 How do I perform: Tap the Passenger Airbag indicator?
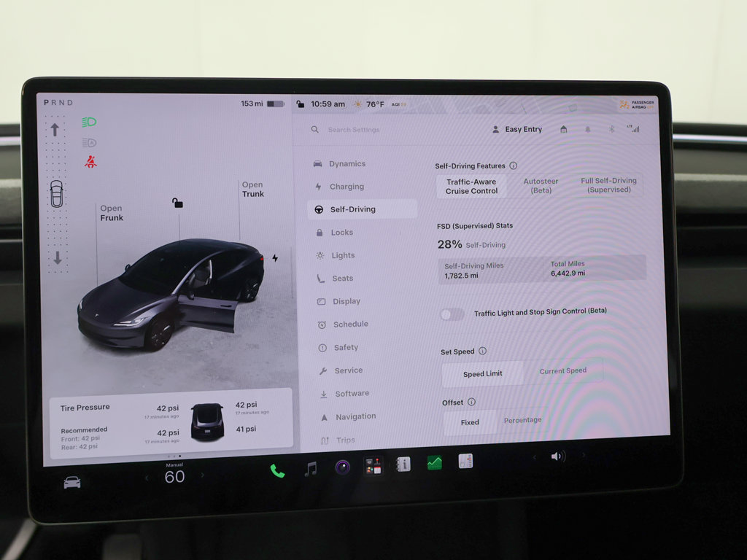(636, 104)
